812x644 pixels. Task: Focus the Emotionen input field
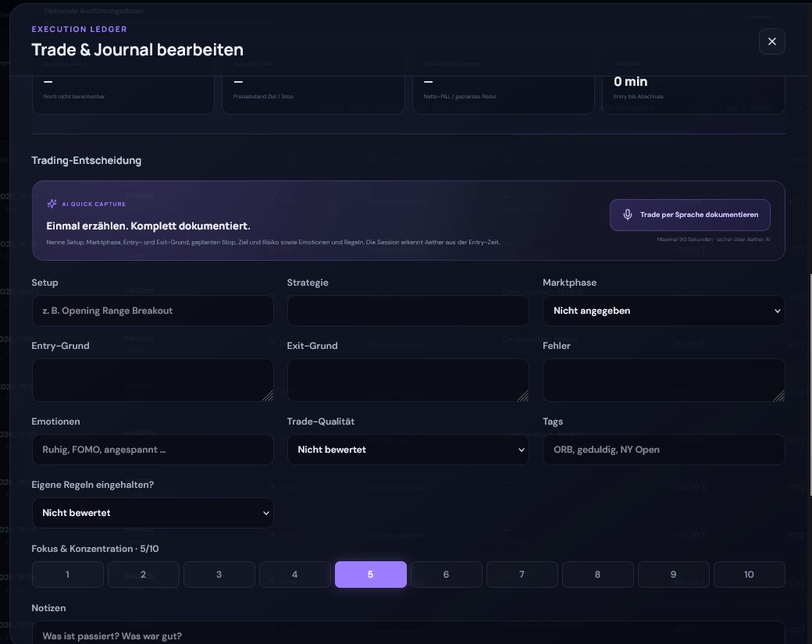(153, 450)
